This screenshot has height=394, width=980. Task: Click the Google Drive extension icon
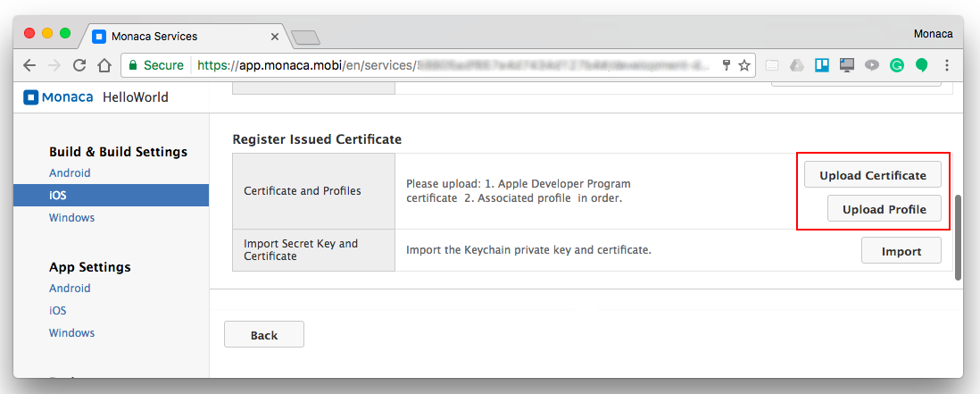coord(797,65)
